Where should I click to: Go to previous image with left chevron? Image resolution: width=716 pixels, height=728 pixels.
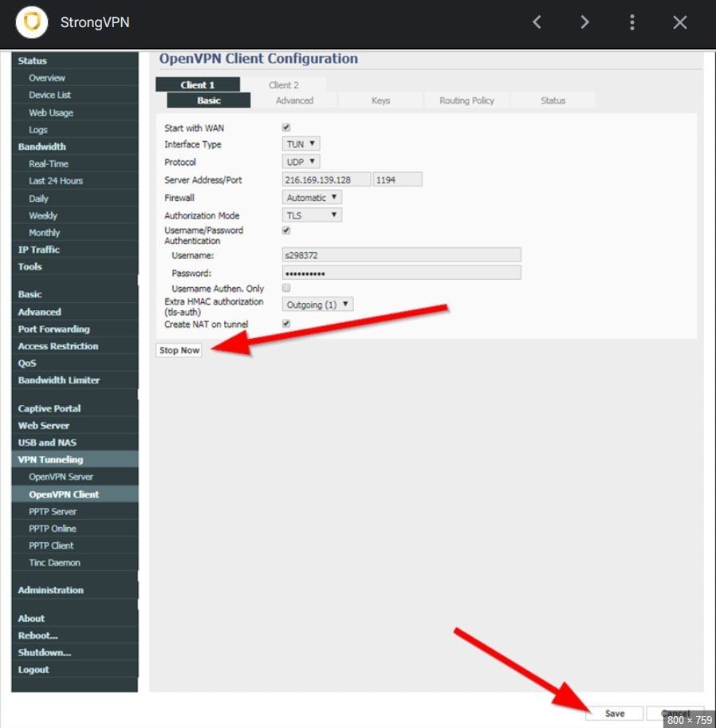tap(537, 22)
